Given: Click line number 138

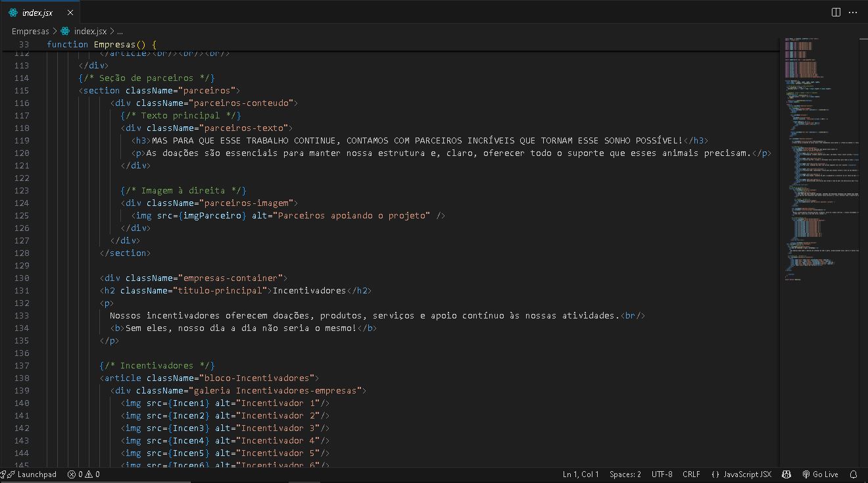Looking at the screenshot, I should 21,378.
